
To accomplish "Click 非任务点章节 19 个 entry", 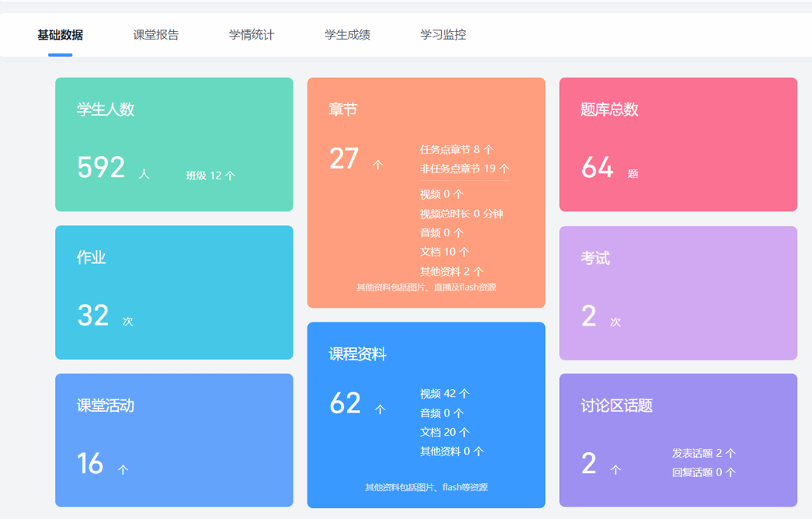I will (x=464, y=169).
